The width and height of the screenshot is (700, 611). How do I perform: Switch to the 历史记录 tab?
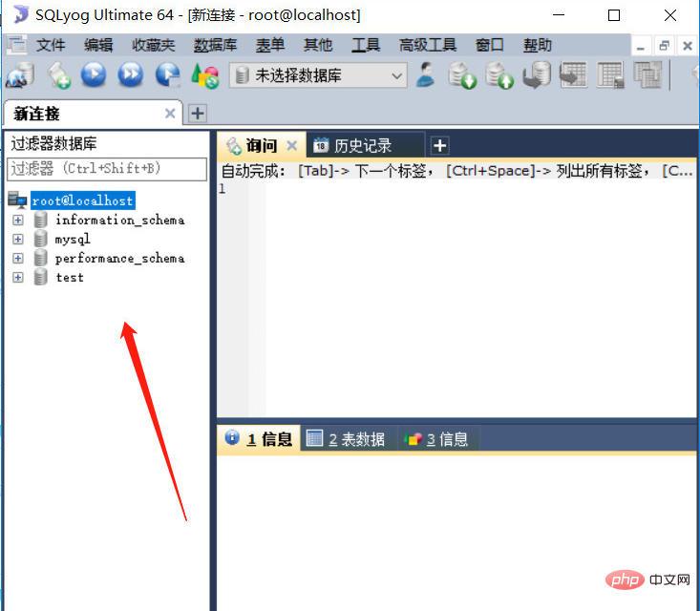click(x=361, y=146)
